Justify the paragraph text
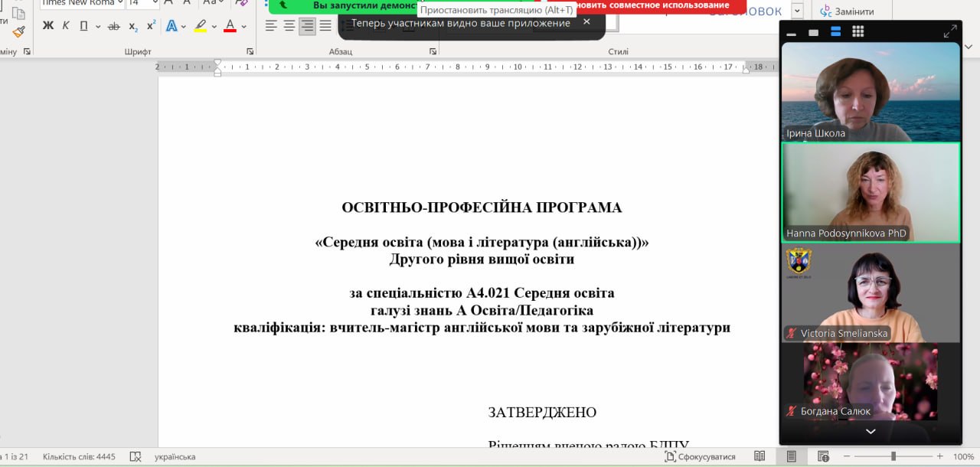Viewport: 980px width, 467px height. [x=325, y=26]
